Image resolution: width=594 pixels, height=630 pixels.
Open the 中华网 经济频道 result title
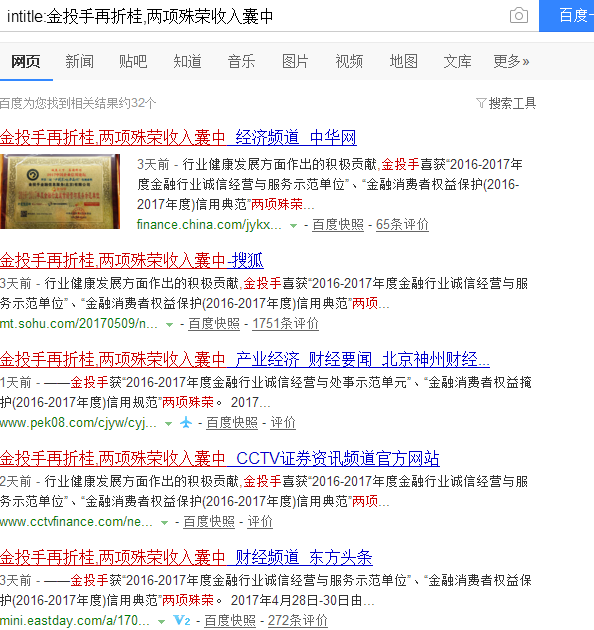(178, 137)
